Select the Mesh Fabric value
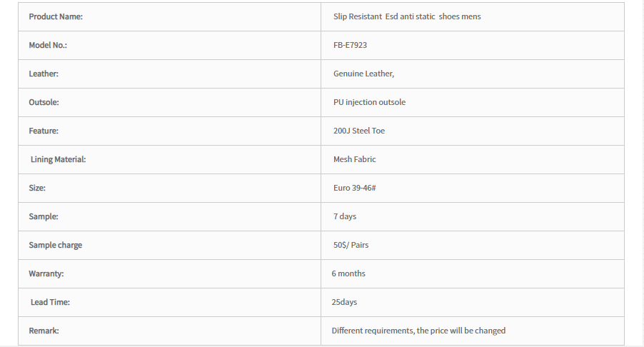Screen dimensions: 644x347 click(x=354, y=159)
